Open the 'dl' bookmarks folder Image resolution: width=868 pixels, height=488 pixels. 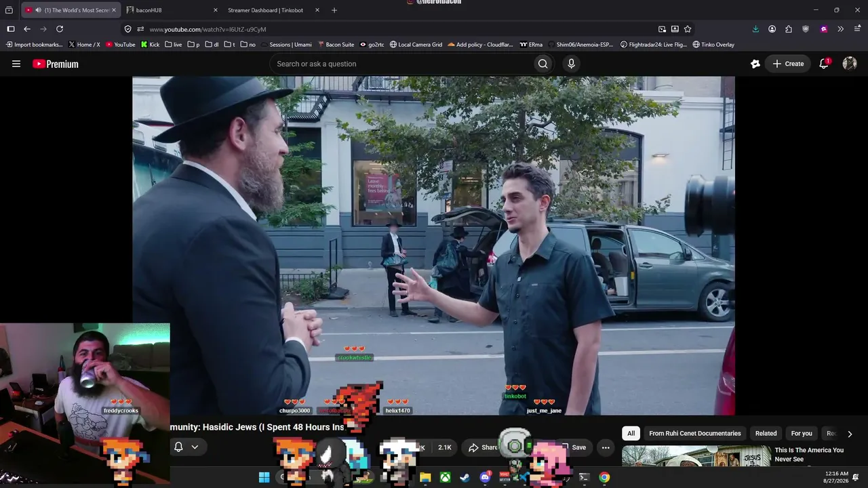point(212,45)
